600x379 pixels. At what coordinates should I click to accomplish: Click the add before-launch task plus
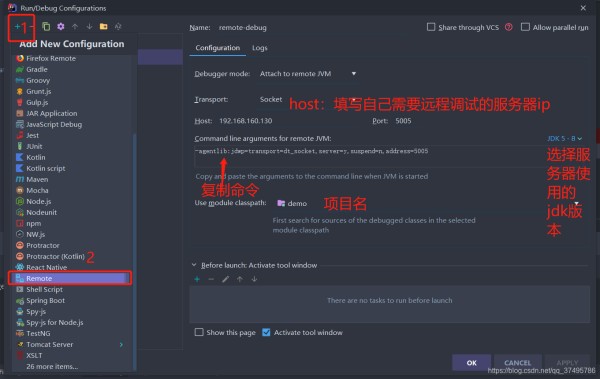pos(197,279)
